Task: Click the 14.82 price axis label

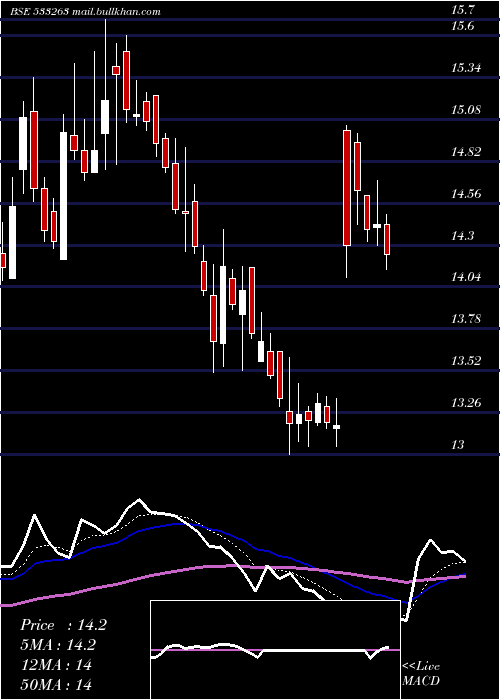Action: click(x=466, y=152)
